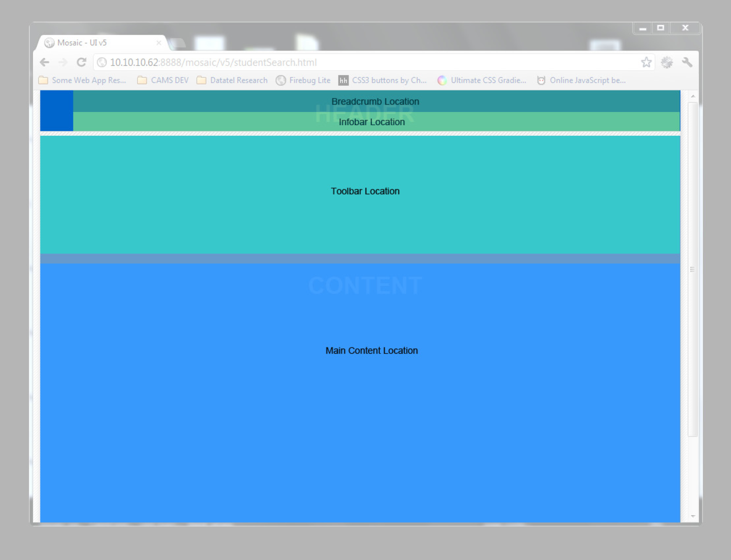Open a new tab with the new-tab button
The width and height of the screenshot is (731, 560).
coord(178,43)
